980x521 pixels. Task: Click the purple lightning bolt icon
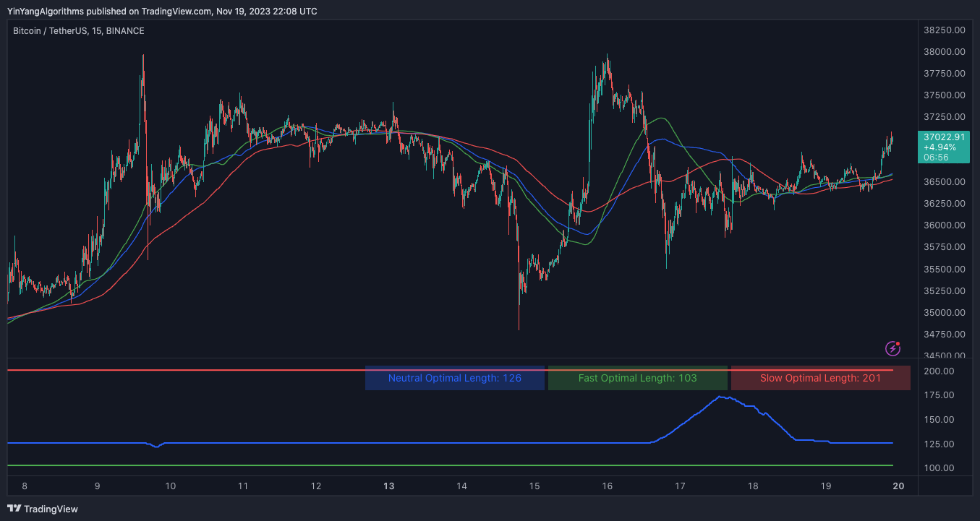[x=893, y=349]
